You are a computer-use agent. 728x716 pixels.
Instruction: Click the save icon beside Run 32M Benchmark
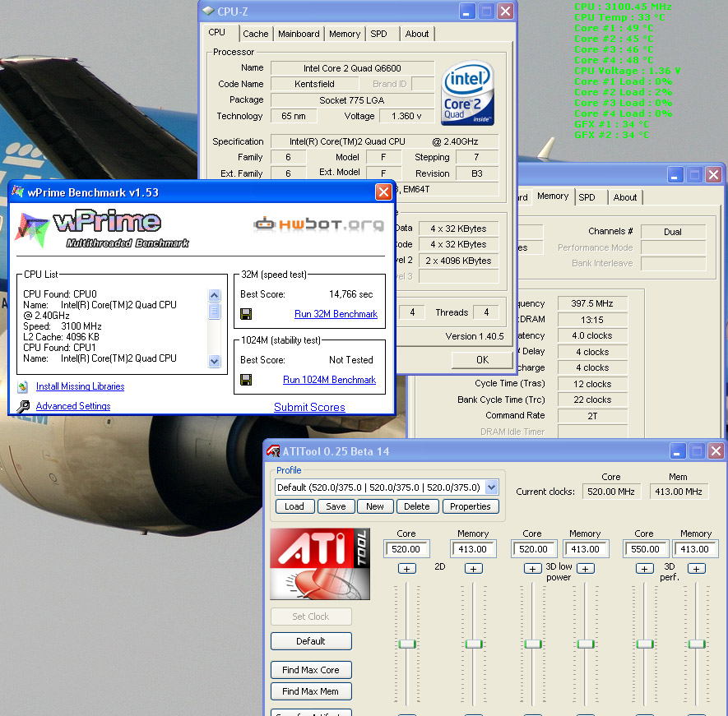click(246, 314)
